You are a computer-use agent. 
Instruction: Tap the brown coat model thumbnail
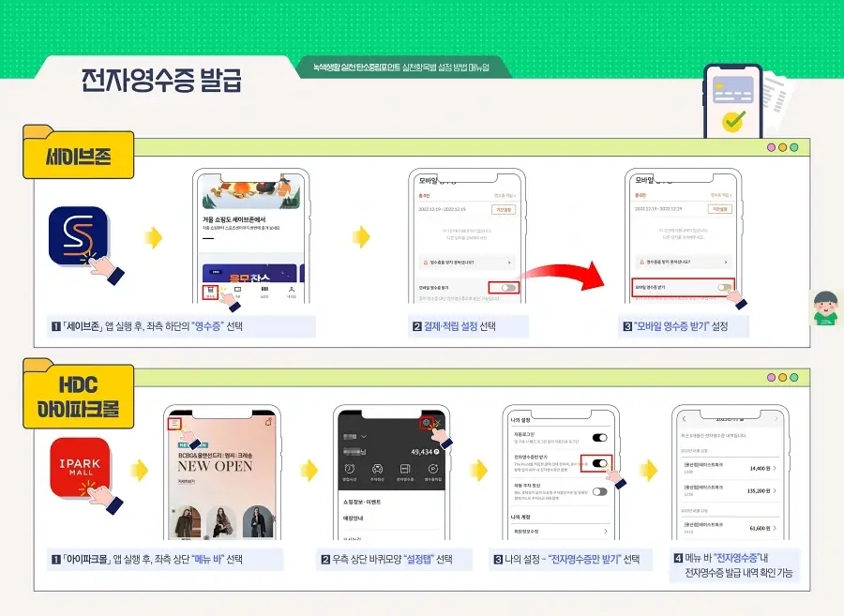[188, 522]
